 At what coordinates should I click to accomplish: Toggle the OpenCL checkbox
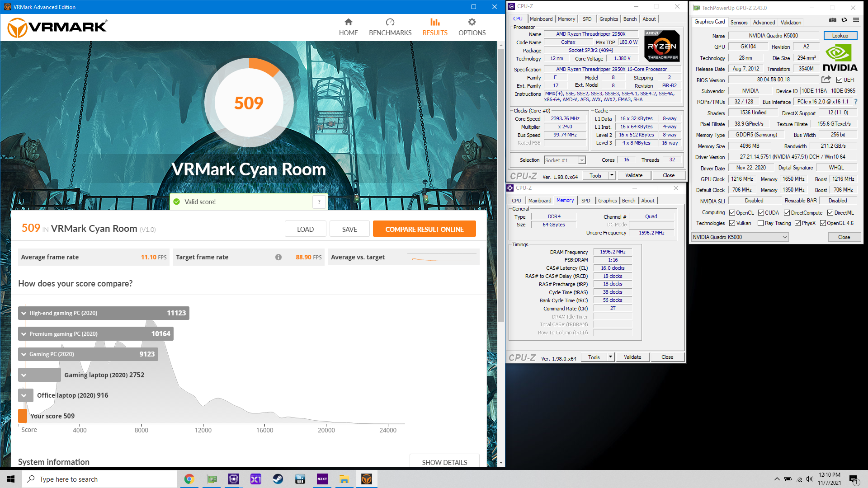pyautogui.click(x=732, y=213)
